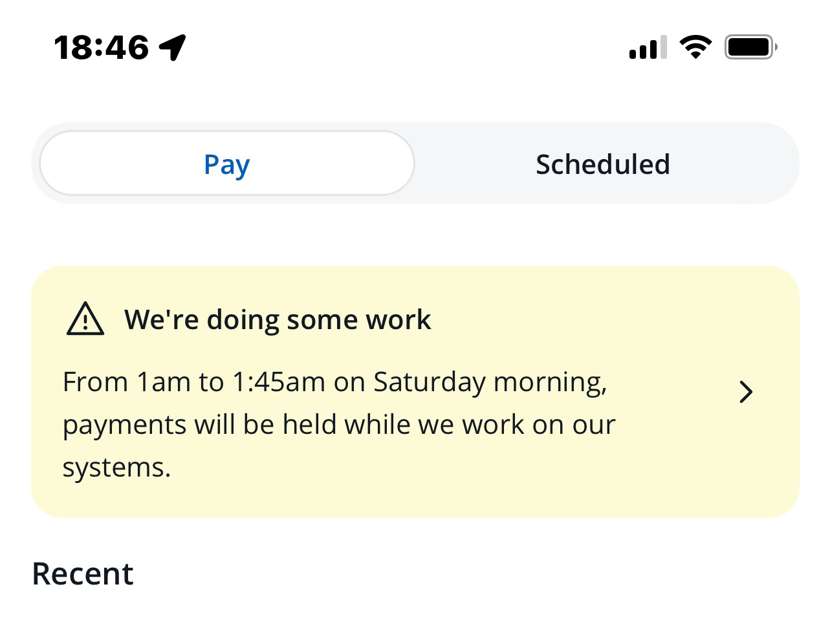Tap the word "systems." in the notice
Image resolution: width=830 pixels, height=644 pixels.
(x=116, y=467)
